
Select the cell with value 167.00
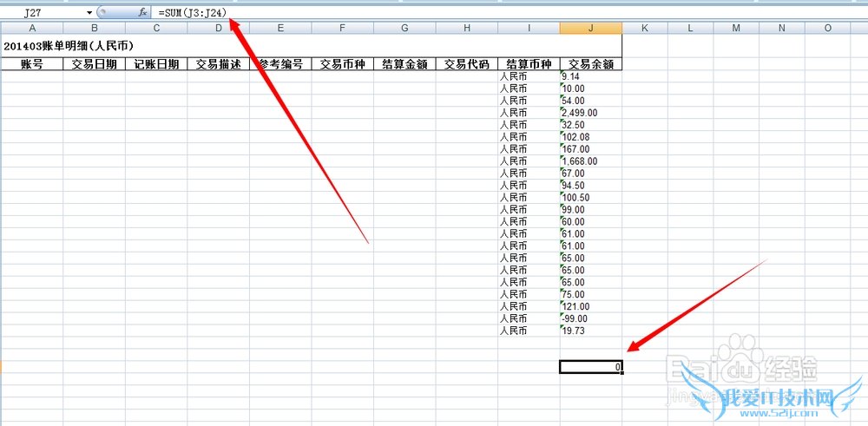[590, 149]
